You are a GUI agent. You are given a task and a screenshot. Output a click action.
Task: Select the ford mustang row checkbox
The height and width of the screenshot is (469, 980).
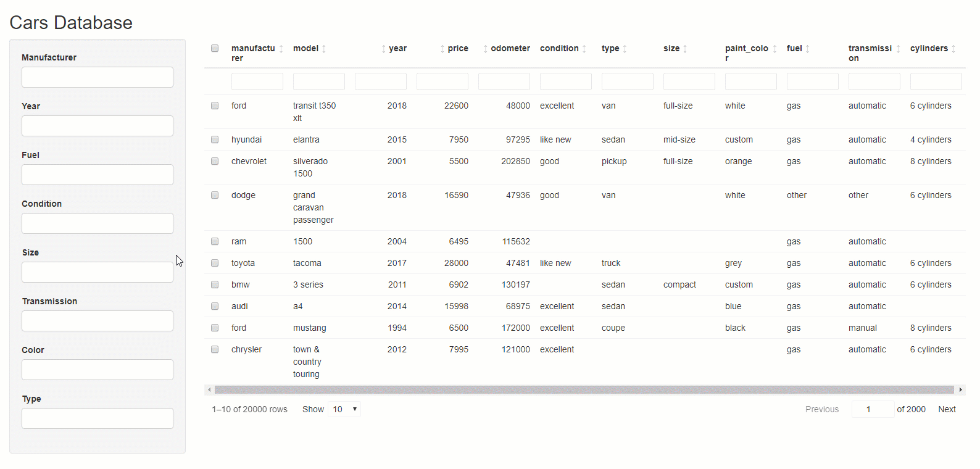215,328
